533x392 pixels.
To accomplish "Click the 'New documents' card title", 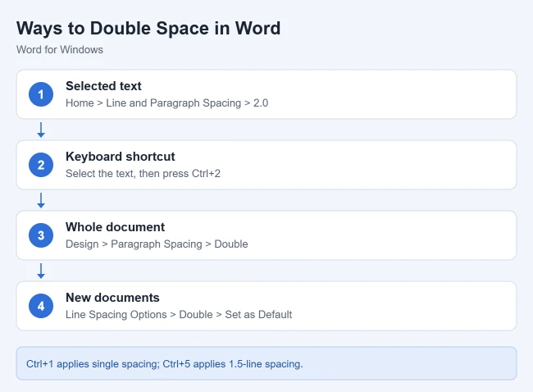I will [112, 298].
